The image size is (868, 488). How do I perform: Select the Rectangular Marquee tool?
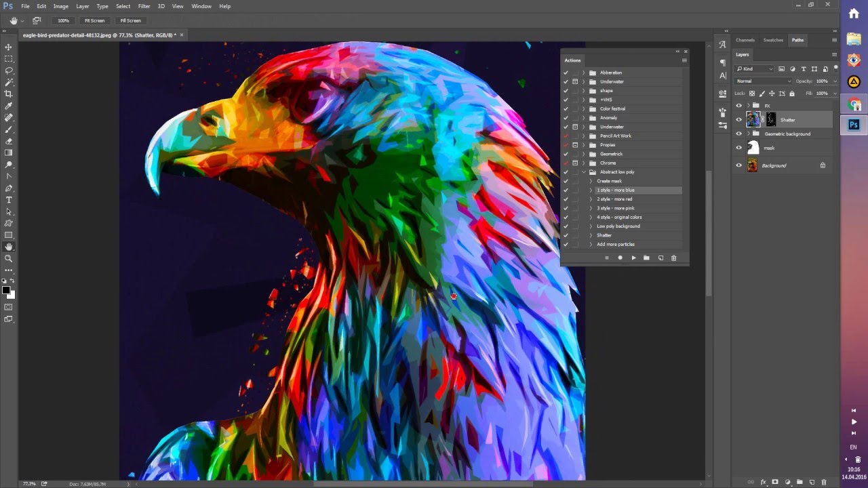9,59
